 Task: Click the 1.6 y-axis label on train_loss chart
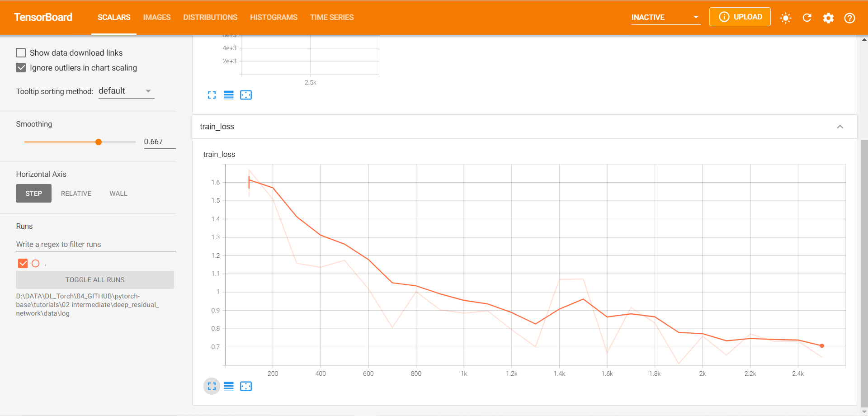[216, 182]
